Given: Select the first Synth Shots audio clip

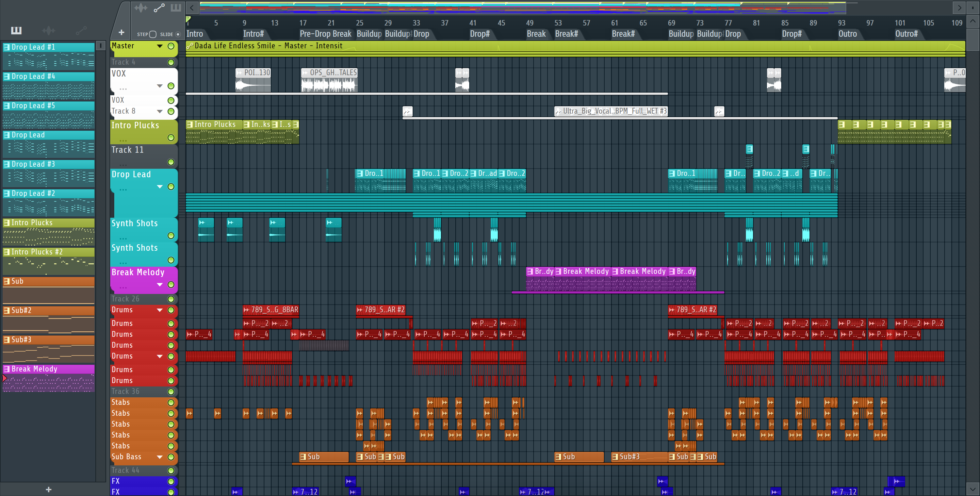Looking at the screenshot, I should tap(206, 230).
